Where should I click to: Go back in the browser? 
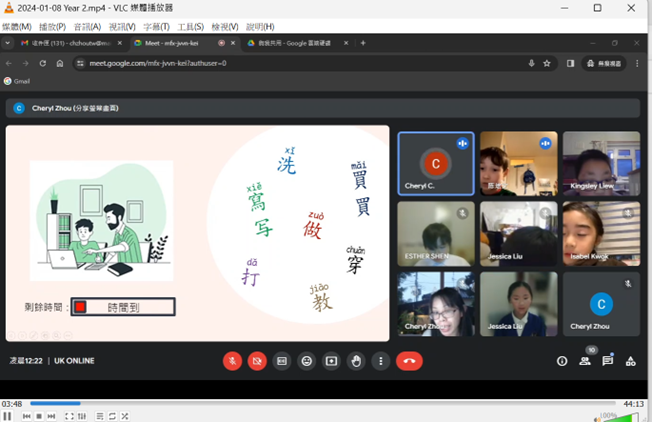click(9, 64)
